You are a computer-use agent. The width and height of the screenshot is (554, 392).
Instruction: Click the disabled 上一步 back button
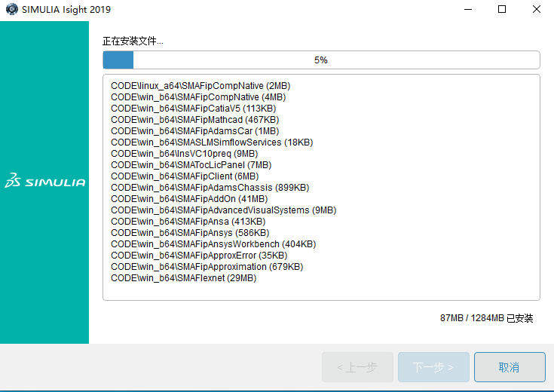point(357,367)
